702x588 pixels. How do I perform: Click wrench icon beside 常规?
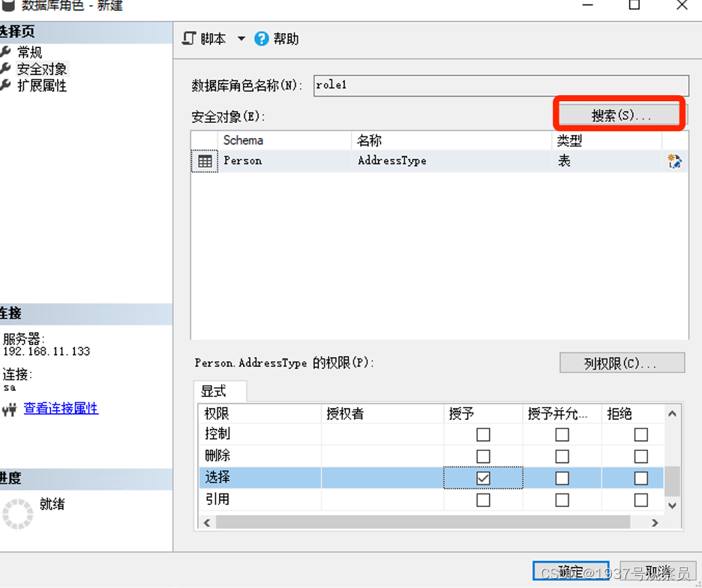point(6,52)
